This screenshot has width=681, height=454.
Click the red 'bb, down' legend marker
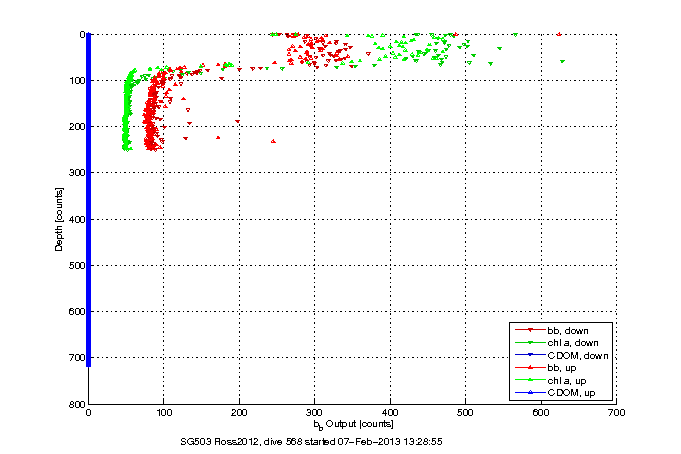pos(530,330)
